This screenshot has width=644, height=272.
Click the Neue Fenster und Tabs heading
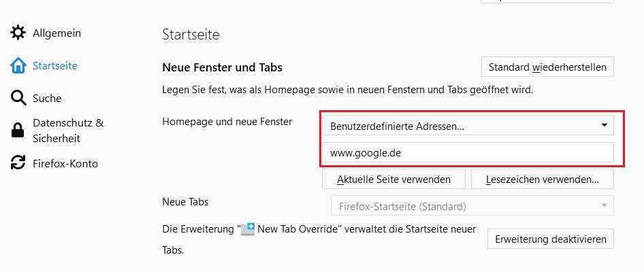pyautogui.click(x=222, y=67)
